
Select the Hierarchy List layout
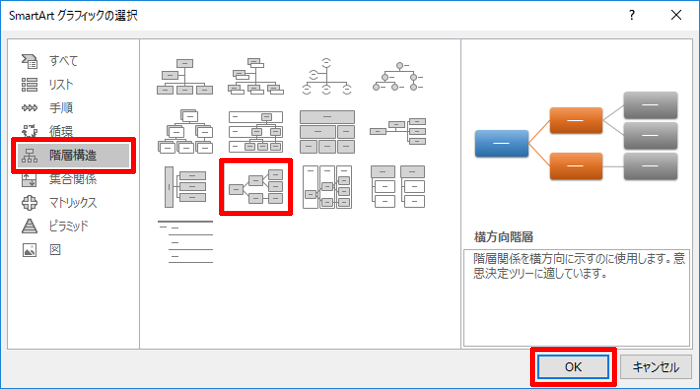click(x=398, y=187)
